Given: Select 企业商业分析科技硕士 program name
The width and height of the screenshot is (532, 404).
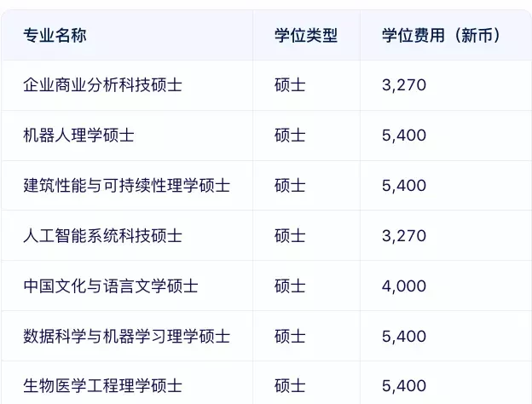Looking at the screenshot, I should [102, 85].
